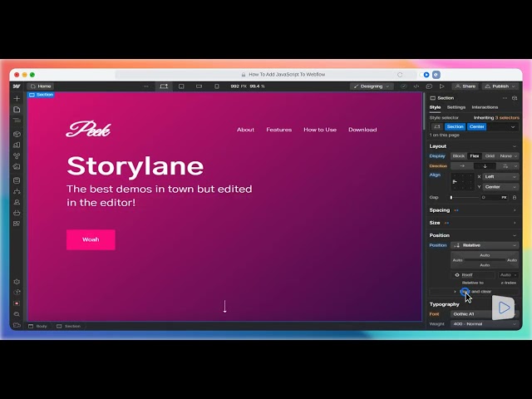Viewport: 532px width, 399px height.
Task: Click the Section panel three-dots menu
Action: [x=505, y=98]
